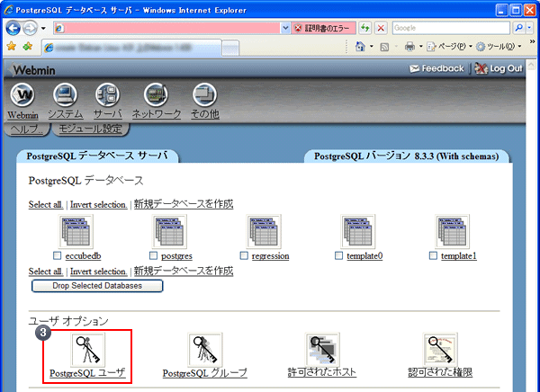Image resolution: width=540 pixels, height=392 pixels.
Task: Open the モジュール設定 tab
Action: pyautogui.click(x=91, y=129)
